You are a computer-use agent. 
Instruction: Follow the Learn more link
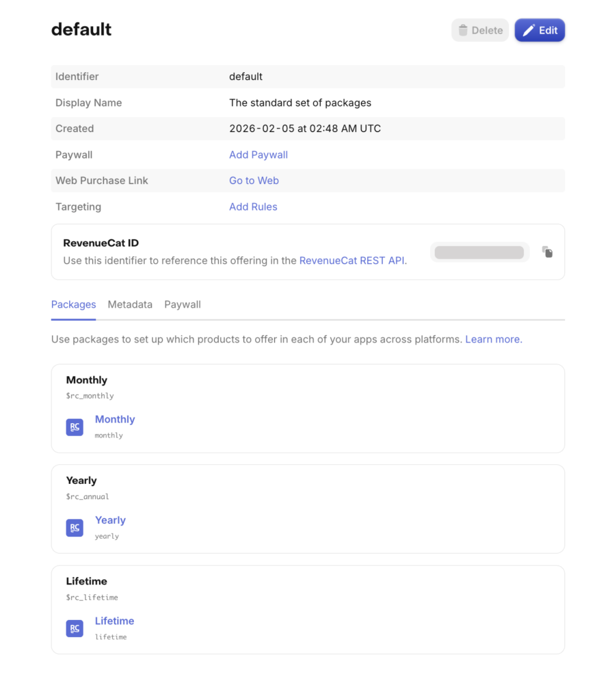(493, 340)
